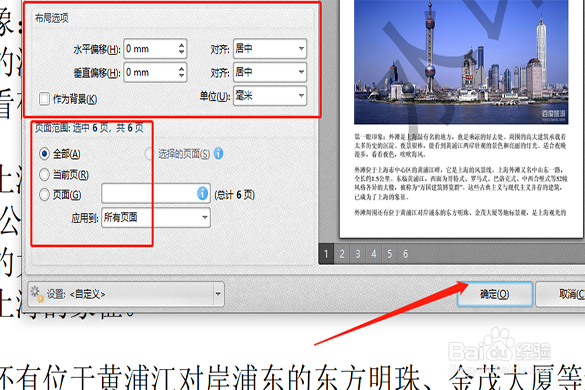Open vertical offset alignment dropdown showing 居中
Screen dimensions: 585x390
(x=270, y=72)
